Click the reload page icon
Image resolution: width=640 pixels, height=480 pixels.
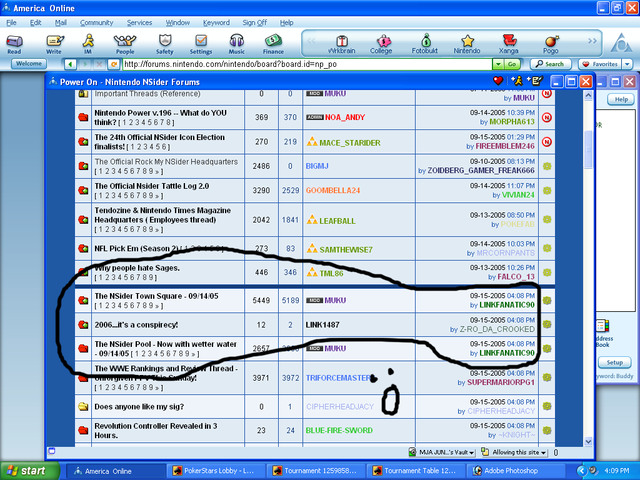[114, 64]
